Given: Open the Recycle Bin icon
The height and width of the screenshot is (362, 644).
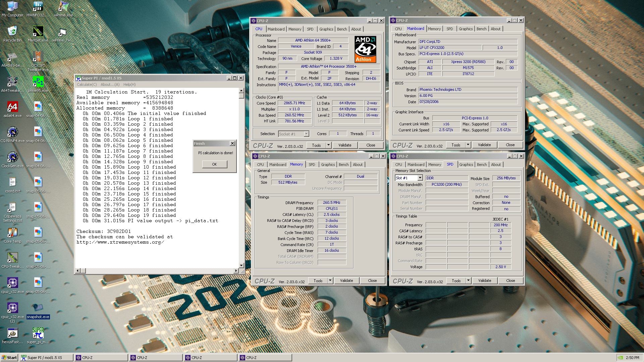Looking at the screenshot, I should (12, 34).
